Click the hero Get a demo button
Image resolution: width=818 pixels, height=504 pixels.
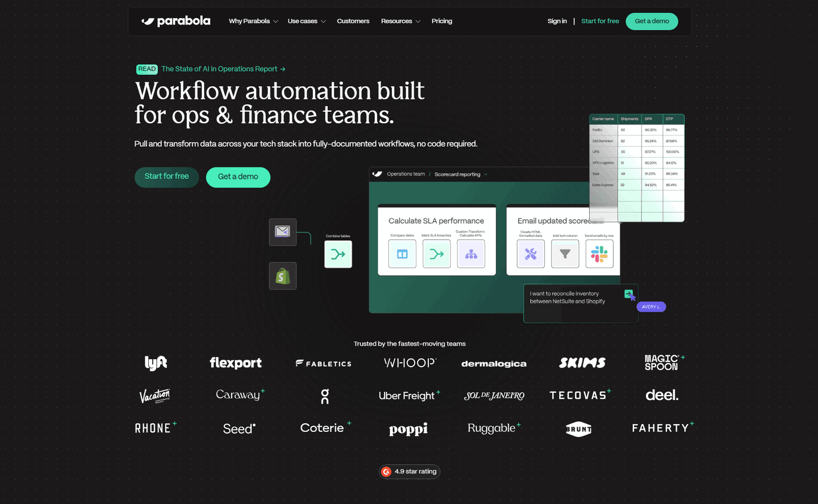click(x=238, y=177)
